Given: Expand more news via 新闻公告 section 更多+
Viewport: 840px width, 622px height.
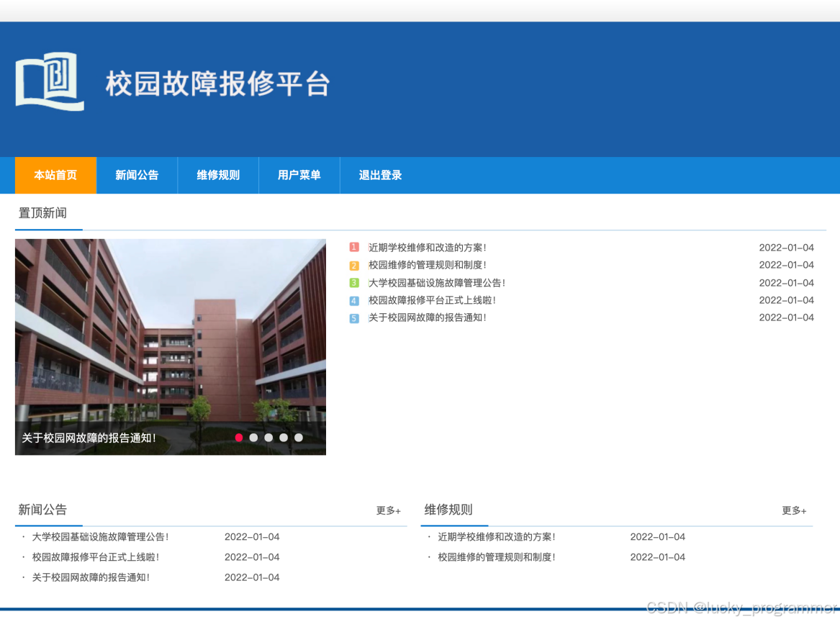Looking at the screenshot, I should 387,510.
